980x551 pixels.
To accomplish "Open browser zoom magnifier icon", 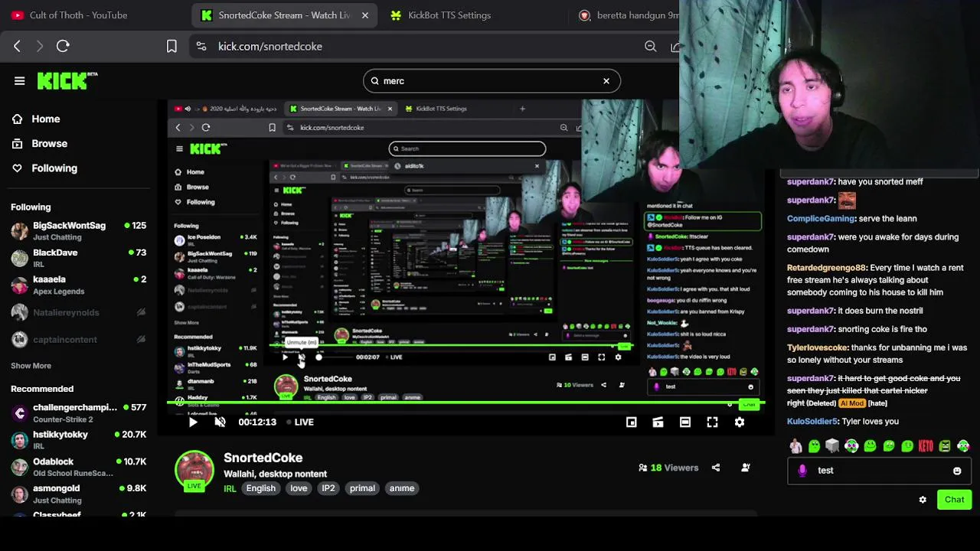I will 650,46.
